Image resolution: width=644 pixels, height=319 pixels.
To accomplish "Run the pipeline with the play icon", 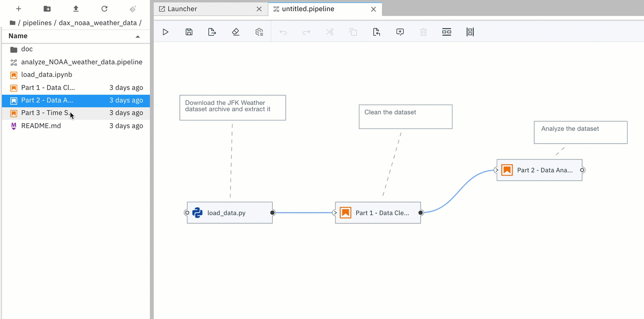I will 165,32.
